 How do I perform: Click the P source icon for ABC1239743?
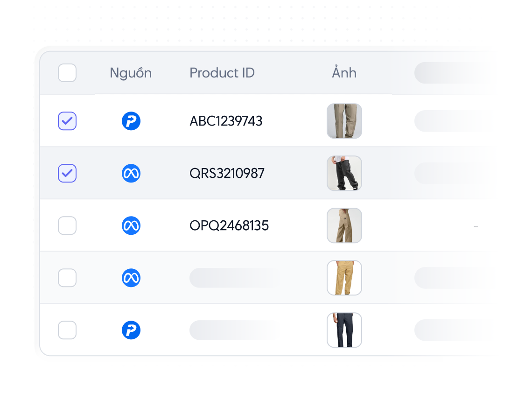131,121
